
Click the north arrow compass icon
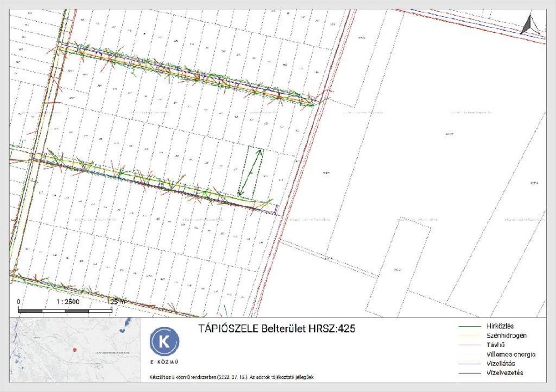click(x=528, y=25)
